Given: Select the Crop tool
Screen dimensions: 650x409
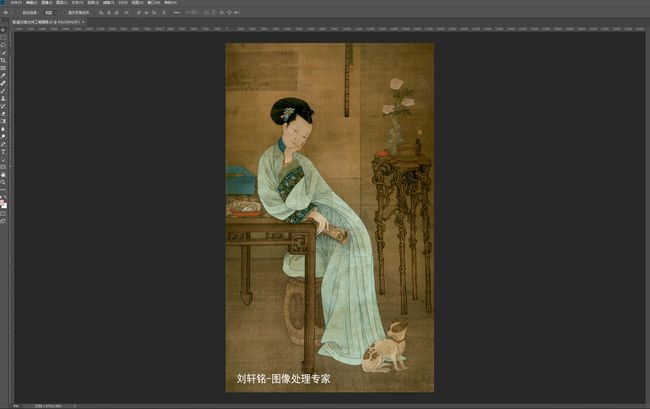Looking at the screenshot, I should click(x=3, y=60).
